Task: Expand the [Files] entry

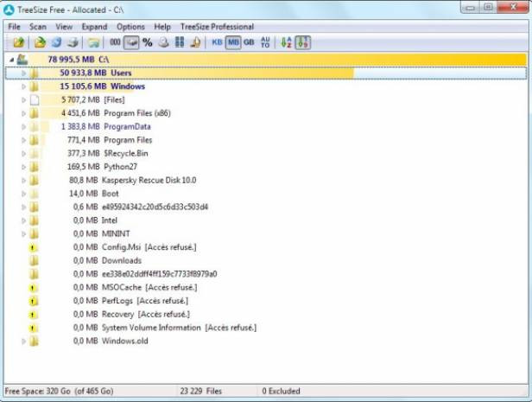Action: [23, 99]
